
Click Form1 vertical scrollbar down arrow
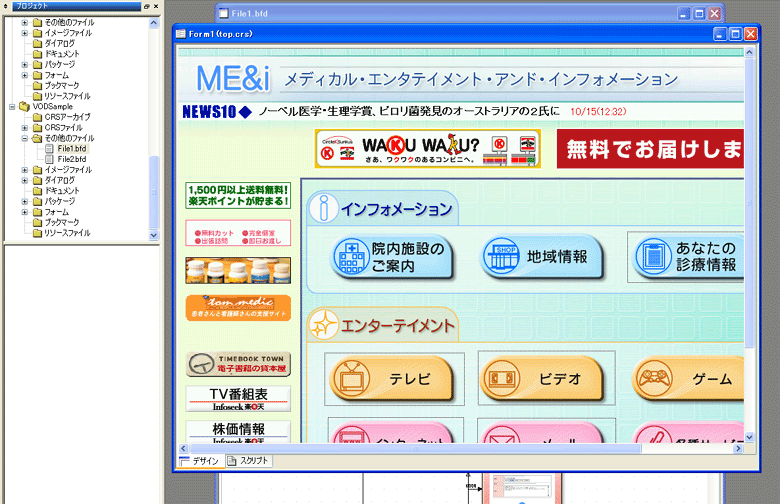pyautogui.click(x=749, y=438)
